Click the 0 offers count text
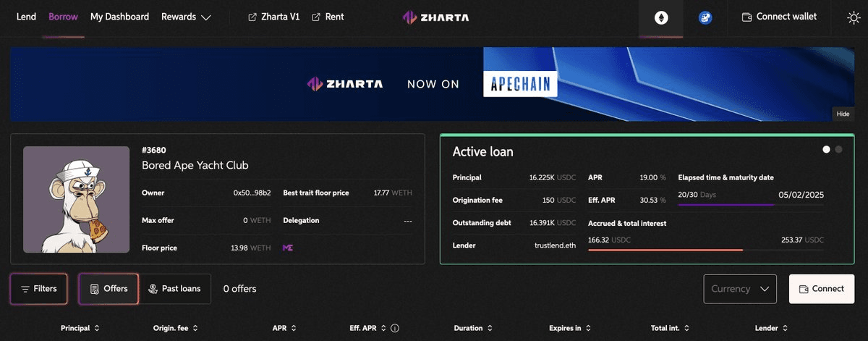Viewport: 868px width, 341px height. (239, 289)
